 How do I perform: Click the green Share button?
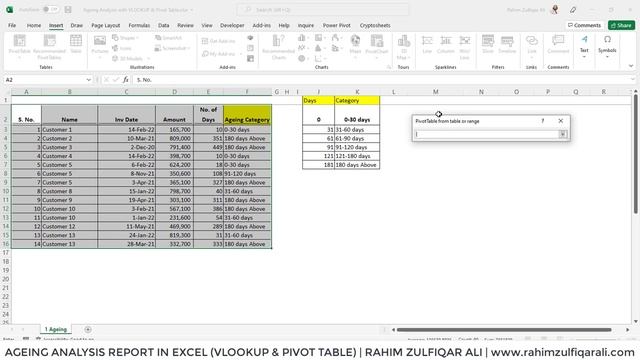(x=621, y=25)
